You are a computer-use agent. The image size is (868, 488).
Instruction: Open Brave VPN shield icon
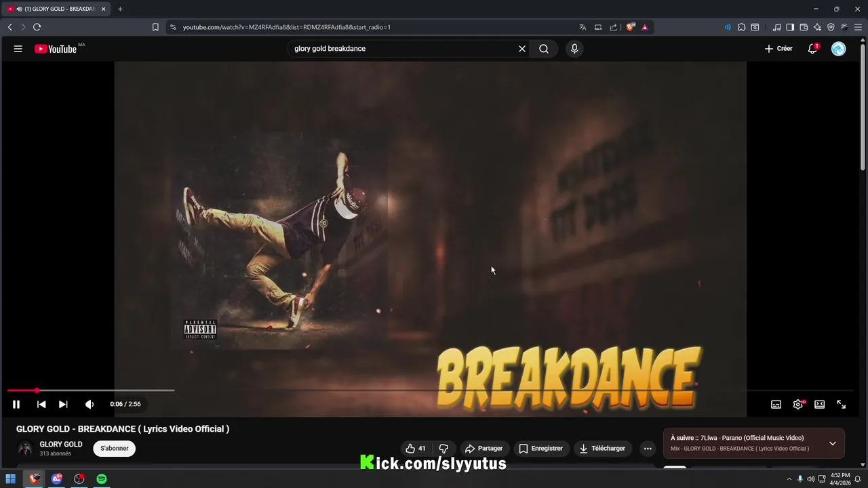point(831,27)
